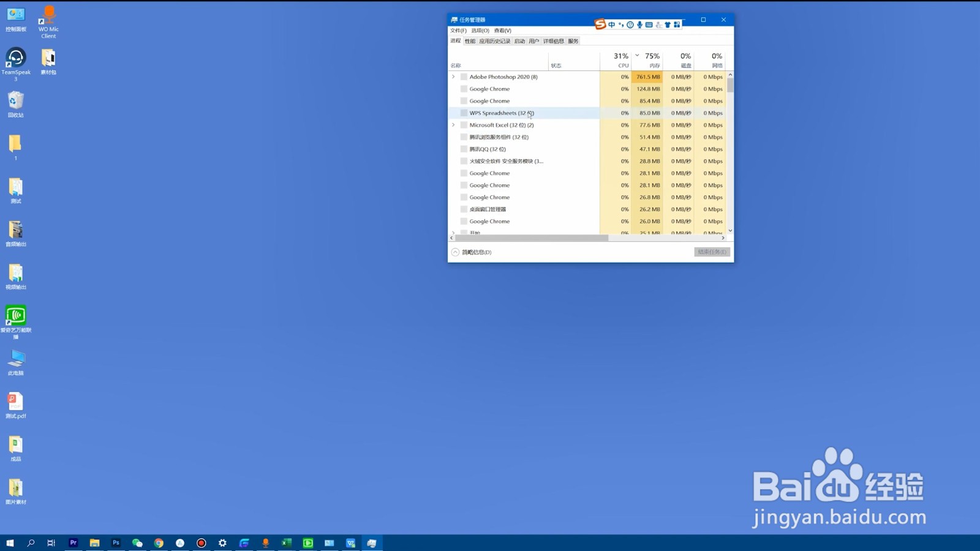Image resolution: width=980 pixels, height=551 pixels.
Task: Click the sort arrow above 75% memory
Action: [x=637, y=55]
